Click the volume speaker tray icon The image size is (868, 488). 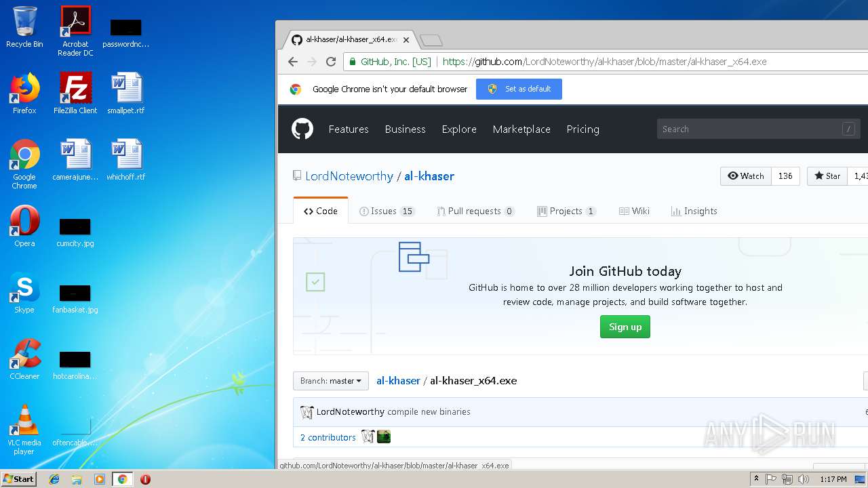(804, 479)
